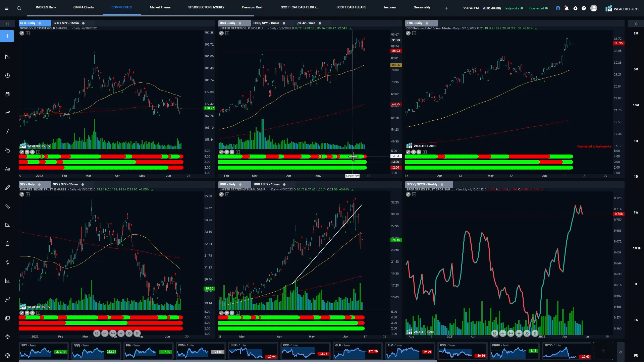
Task: Select the 1M timeframe button
Action: pyautogui.click(x=636, y=34)
